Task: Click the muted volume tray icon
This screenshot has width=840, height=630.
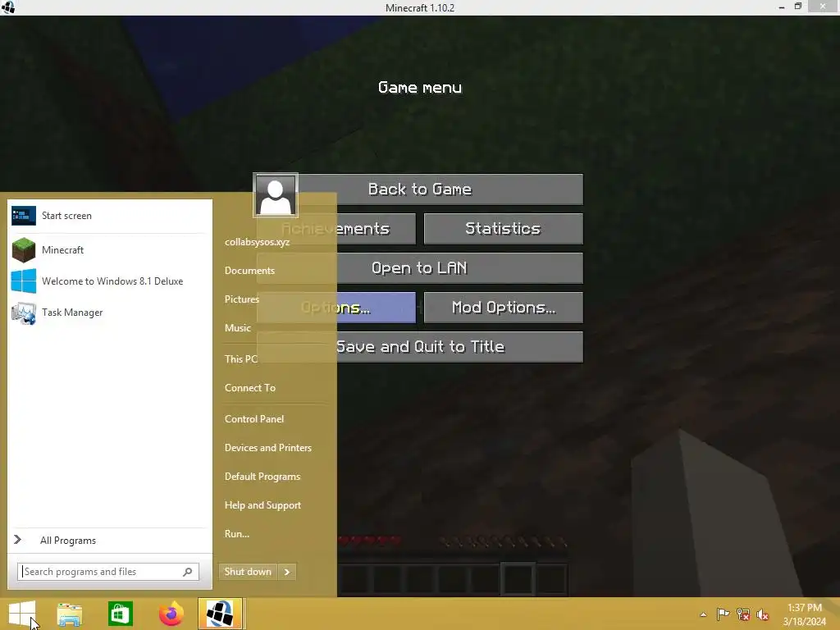Action: (x=763, y=614)
